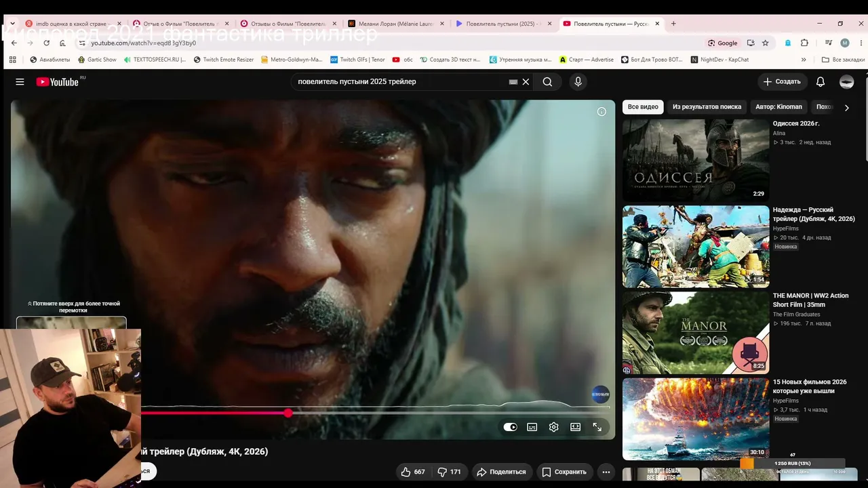Dislike the video with 171 dislikes
The image size is (868, 488).
click(448, 472)
